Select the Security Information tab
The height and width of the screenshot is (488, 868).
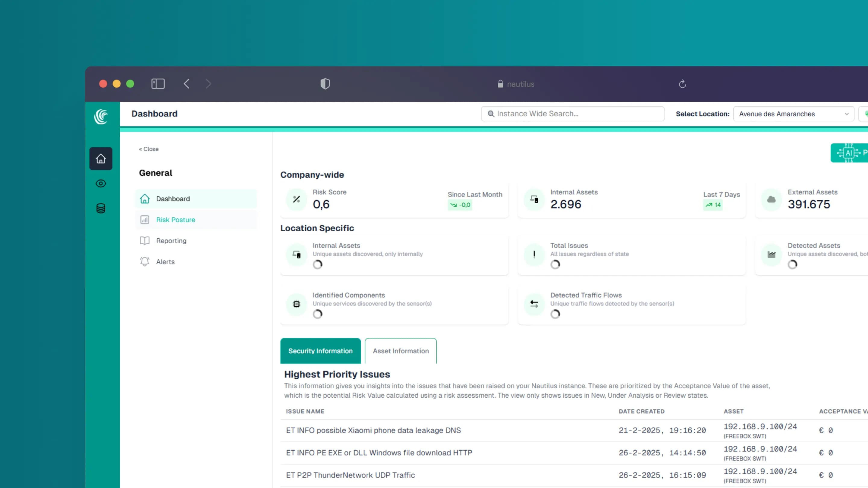point(320,351)
